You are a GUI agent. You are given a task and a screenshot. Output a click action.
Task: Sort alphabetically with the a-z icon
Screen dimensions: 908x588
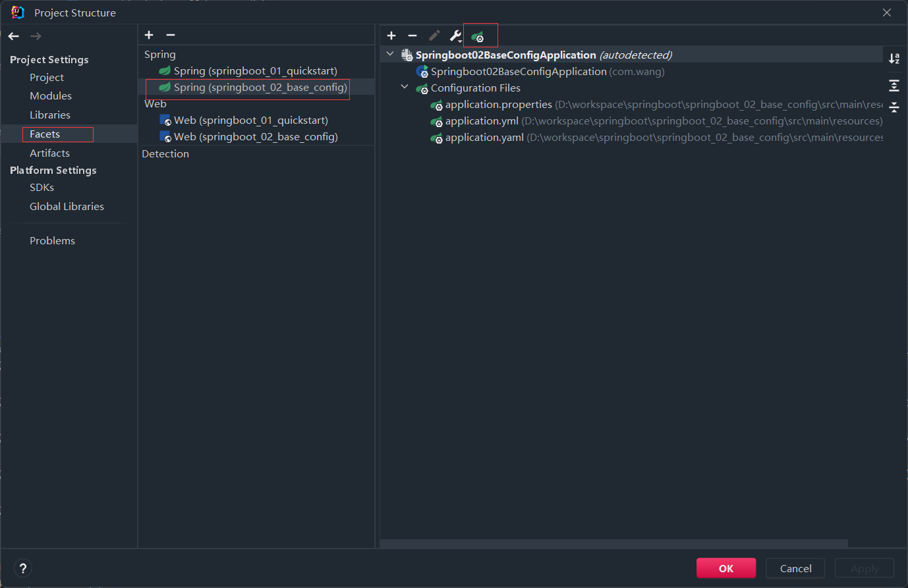click(894, 59)
